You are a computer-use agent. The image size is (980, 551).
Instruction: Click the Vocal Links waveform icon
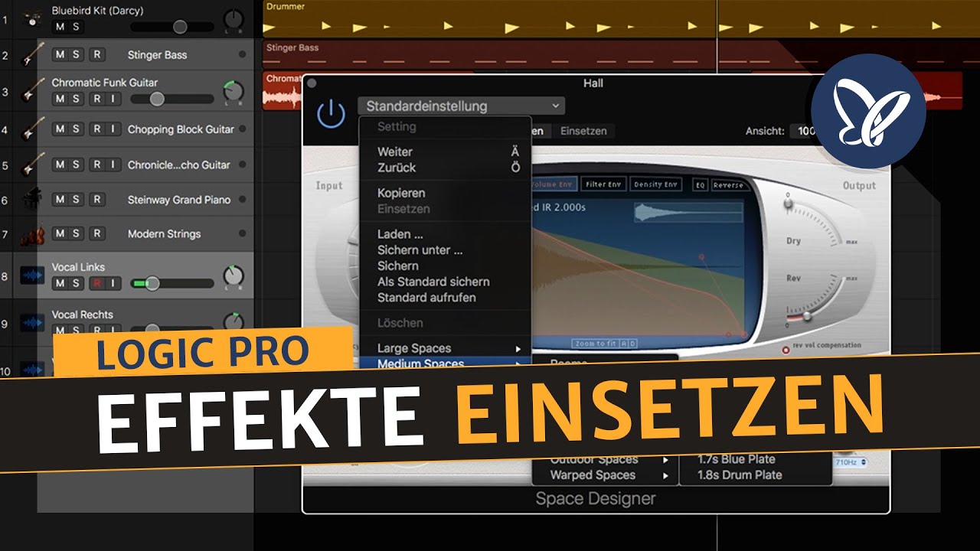(x=31, y=275)
